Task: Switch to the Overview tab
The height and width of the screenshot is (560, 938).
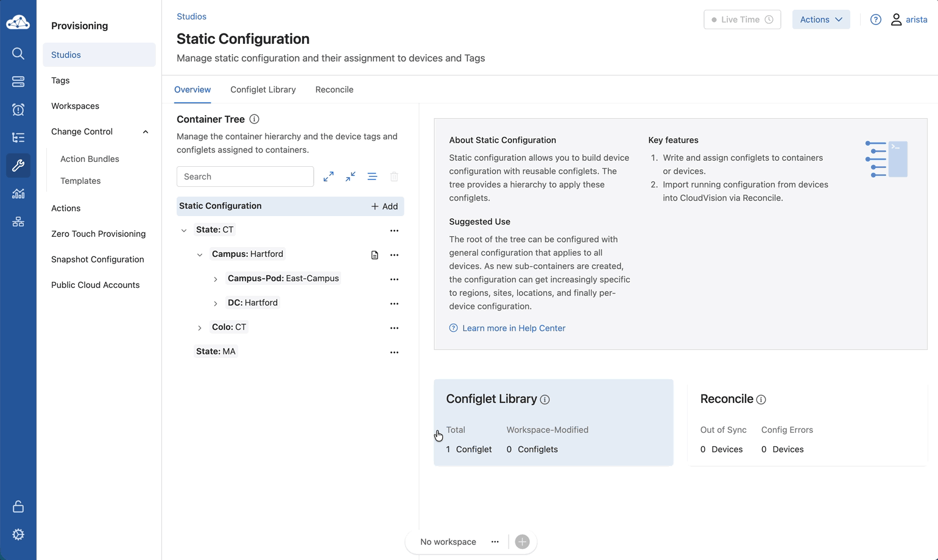Action: click(192, 89)
